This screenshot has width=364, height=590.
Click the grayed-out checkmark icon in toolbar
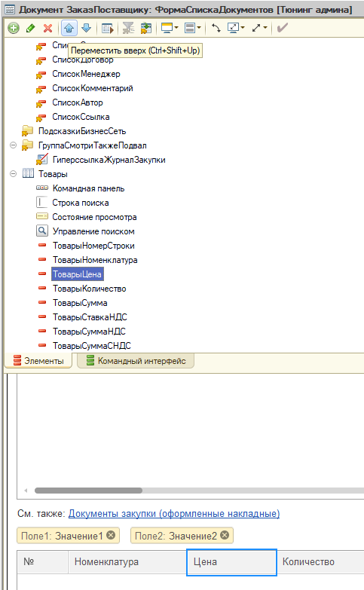[x=283, y=28]
